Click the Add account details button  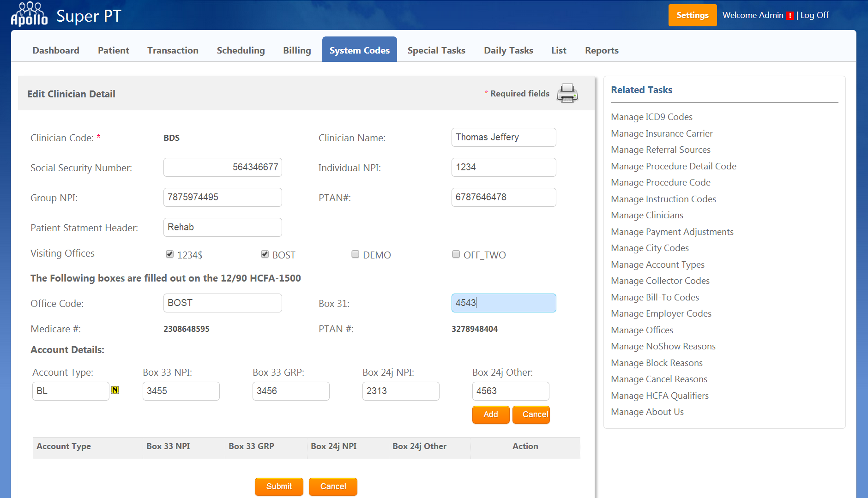click(490, 414)
